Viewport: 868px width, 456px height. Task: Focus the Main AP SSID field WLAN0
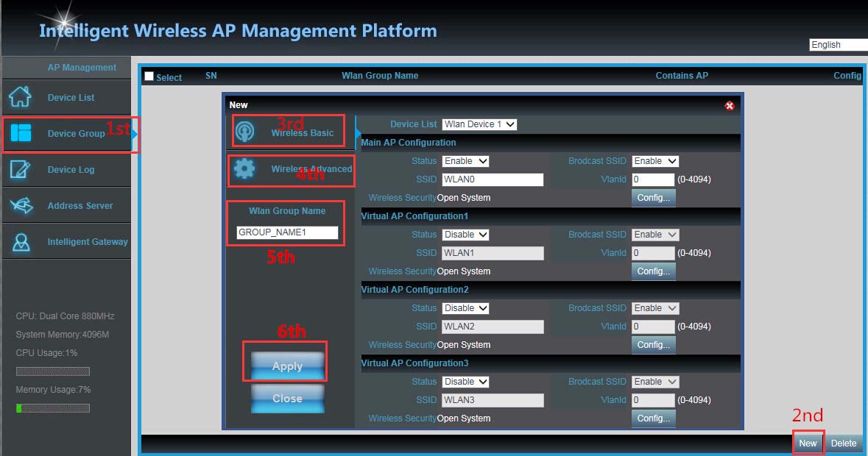coord(493,179)
